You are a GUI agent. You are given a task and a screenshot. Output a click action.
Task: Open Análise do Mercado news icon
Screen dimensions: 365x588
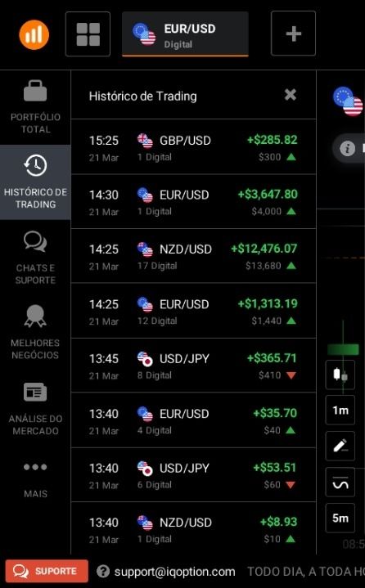point(35,409)
